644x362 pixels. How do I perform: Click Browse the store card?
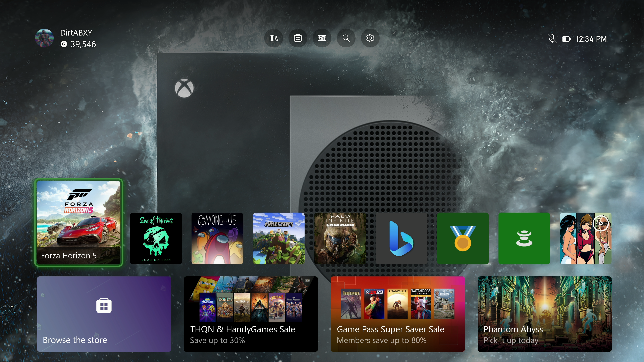pyautogui.click(x=104, y=314)
